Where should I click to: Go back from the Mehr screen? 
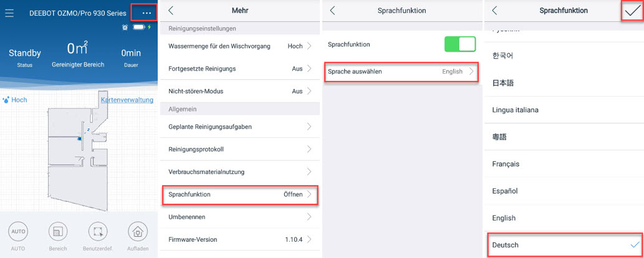[x=171, y=11]
